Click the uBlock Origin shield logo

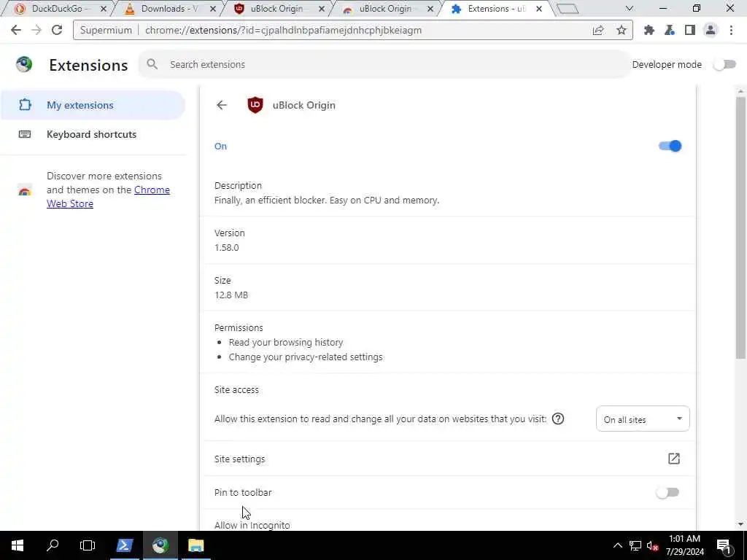pyautogui.click(x=255, y=105)
